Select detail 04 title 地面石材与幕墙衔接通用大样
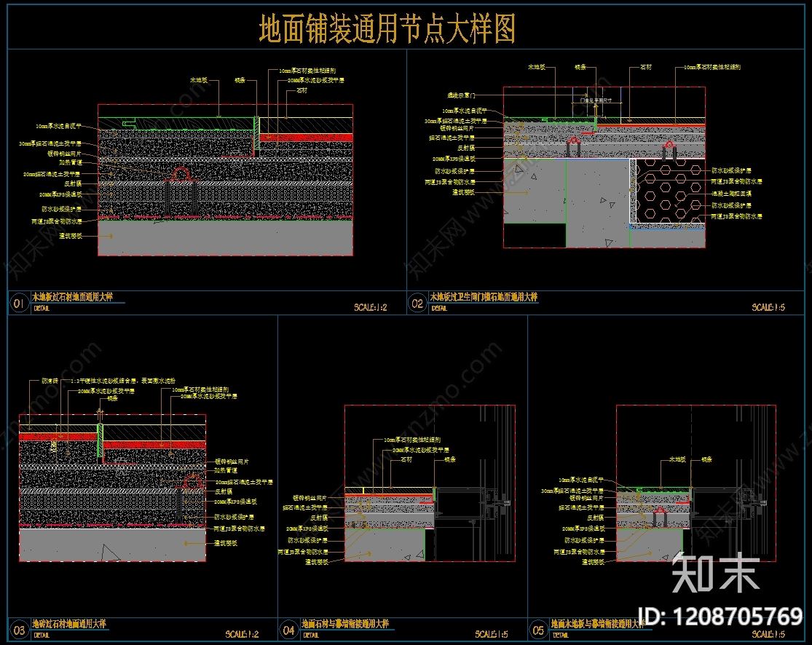Viewport: 812px width, 645px height. [345, 624]
